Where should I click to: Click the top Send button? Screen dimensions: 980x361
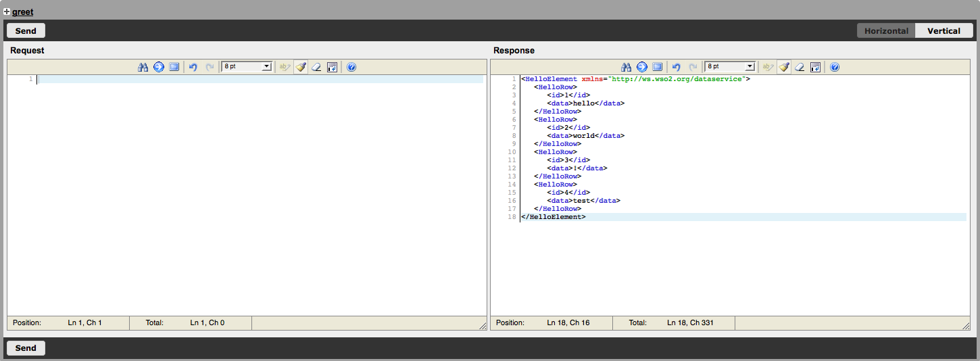pyautogui.click(x=26, y=30)
